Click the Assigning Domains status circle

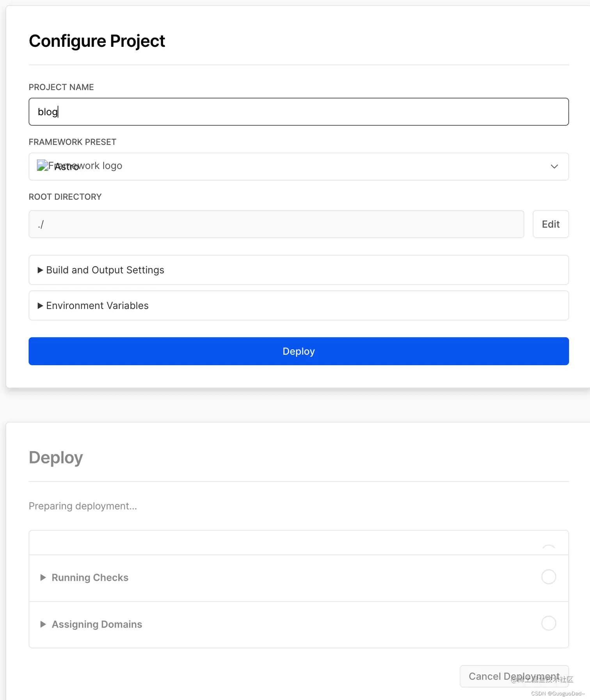coord(549,623)
